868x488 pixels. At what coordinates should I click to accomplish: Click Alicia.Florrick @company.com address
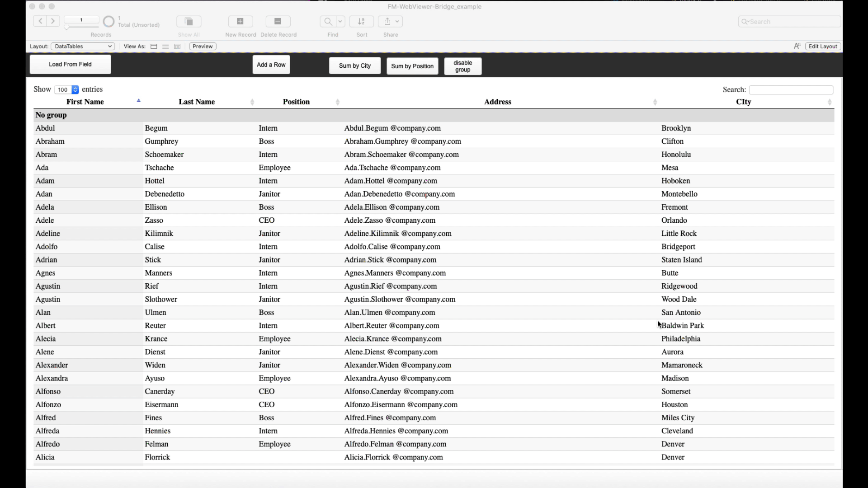click(393, 457)
